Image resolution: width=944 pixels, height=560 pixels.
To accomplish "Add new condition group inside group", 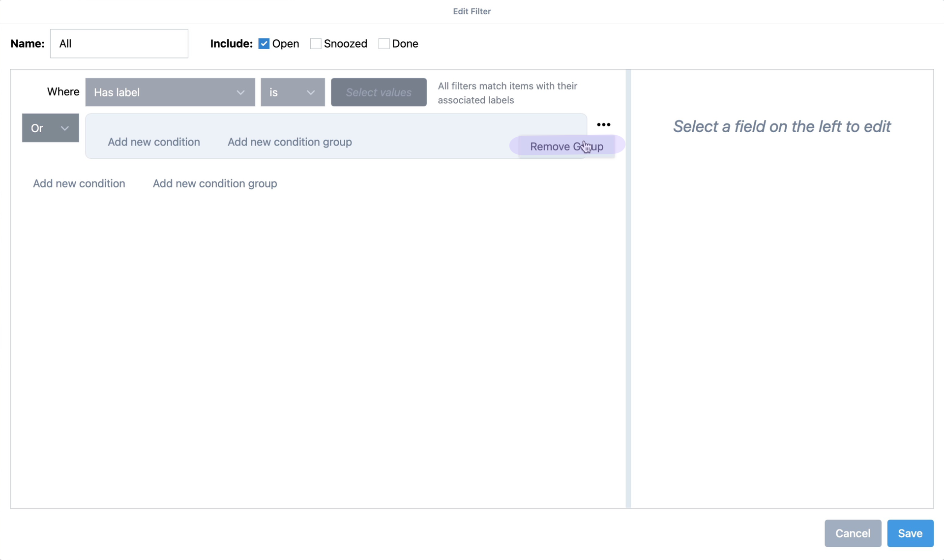I will pyautogui.click(x=290, y=142).
